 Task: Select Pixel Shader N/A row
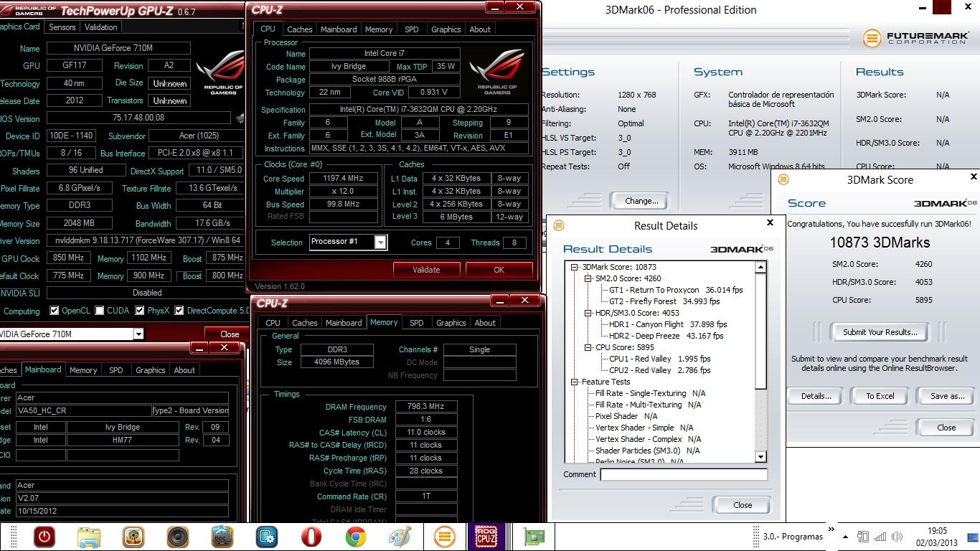626,416
